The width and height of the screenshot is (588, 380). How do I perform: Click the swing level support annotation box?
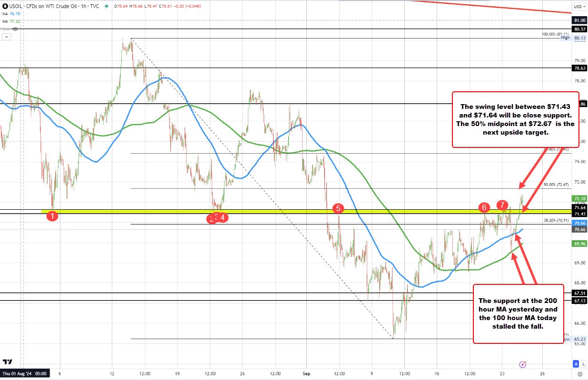[515, 119]
